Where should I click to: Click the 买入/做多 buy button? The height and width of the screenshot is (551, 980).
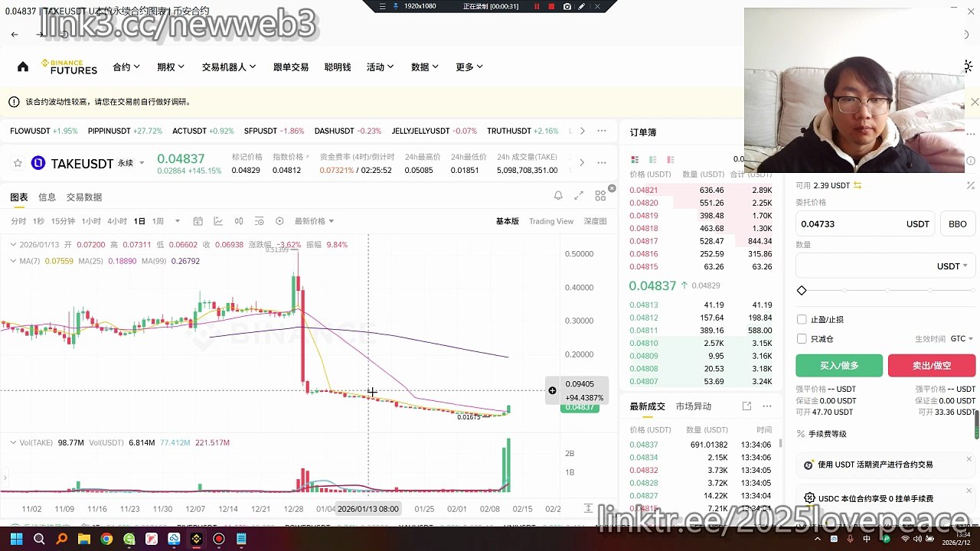839,366
